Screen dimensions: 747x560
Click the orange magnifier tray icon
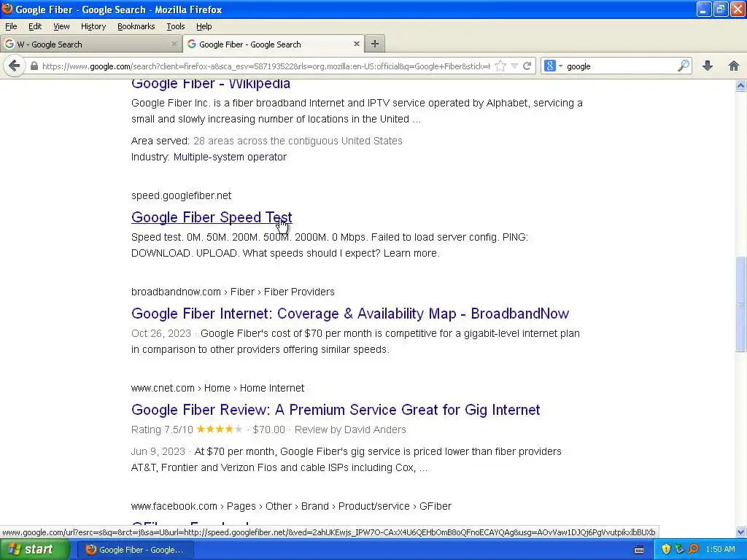(693, 550)
